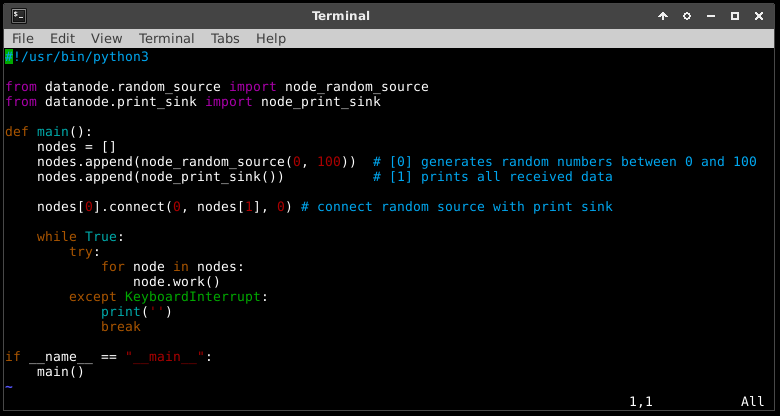780x416 pixels.
Task: Open the Tabs menu
Action: [225, 38]
